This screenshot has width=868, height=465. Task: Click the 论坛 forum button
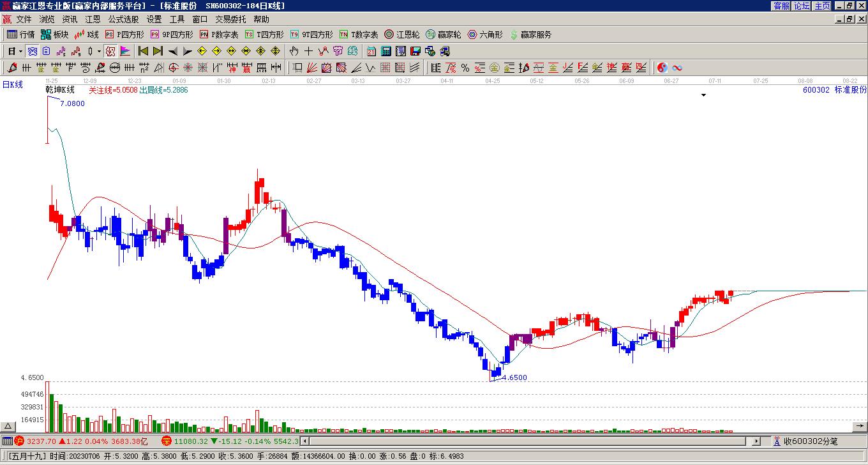802,6
